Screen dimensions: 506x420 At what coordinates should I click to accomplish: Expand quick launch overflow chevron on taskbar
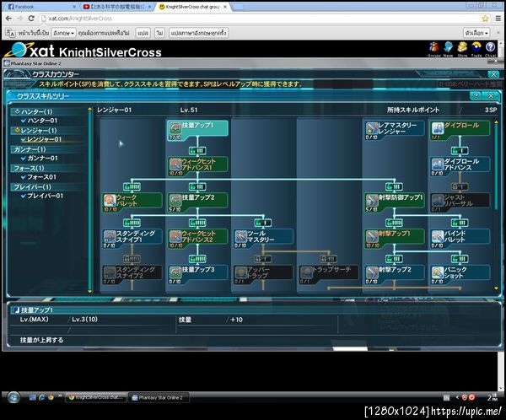point(60,396)
